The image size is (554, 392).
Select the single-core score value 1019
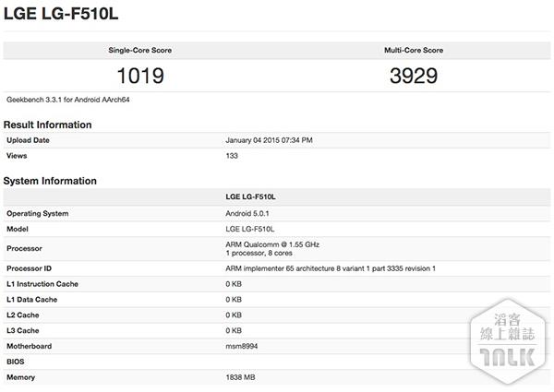[x=140, y=76]
